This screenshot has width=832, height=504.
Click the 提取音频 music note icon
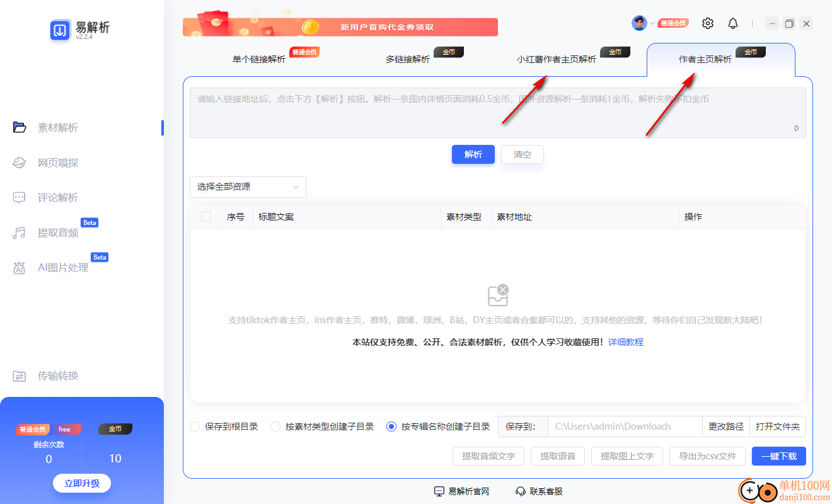coord(20,233)
